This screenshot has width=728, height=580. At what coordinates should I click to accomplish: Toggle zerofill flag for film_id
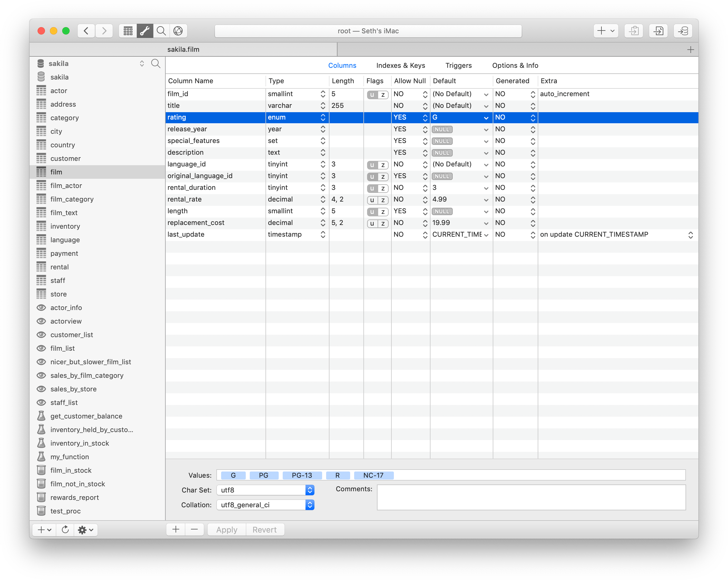click(x=383, y=95)
